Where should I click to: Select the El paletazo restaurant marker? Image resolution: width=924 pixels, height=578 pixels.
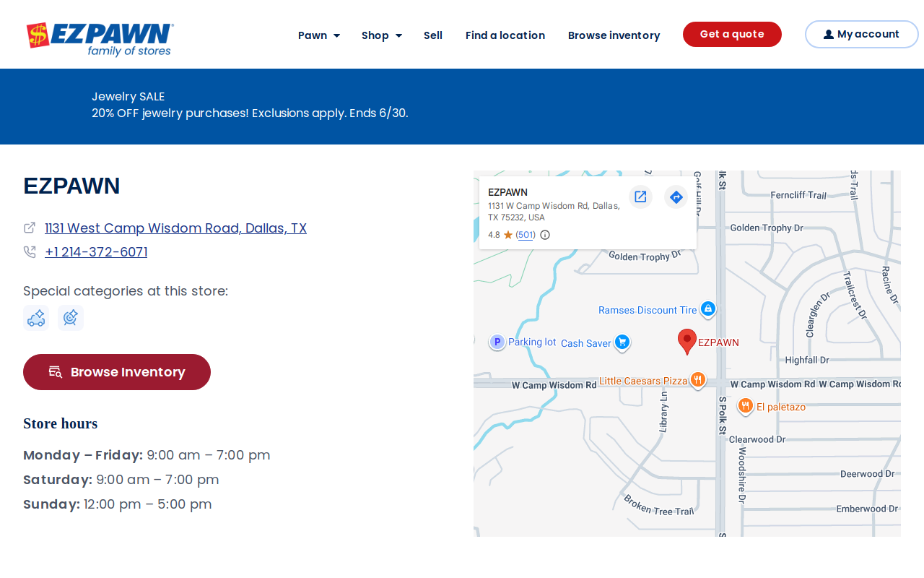746,406
